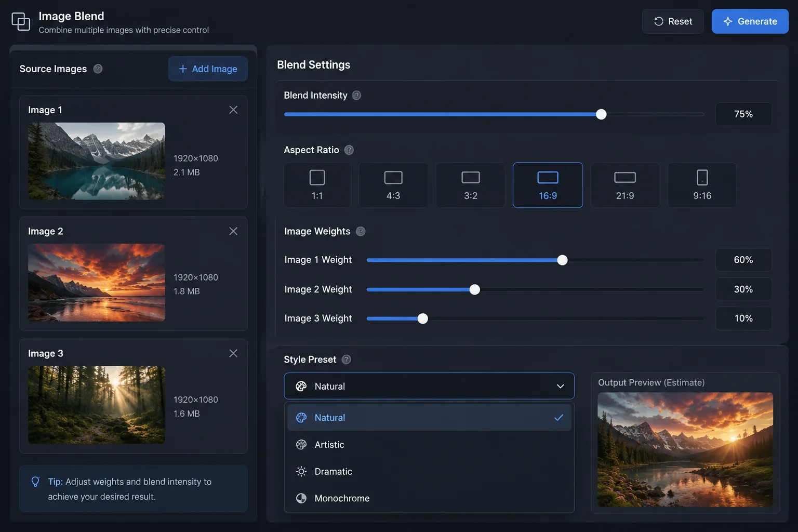798x532 pixels.
Task: Click the Image 3 Weight slider handle
Action: pos(423,318)
